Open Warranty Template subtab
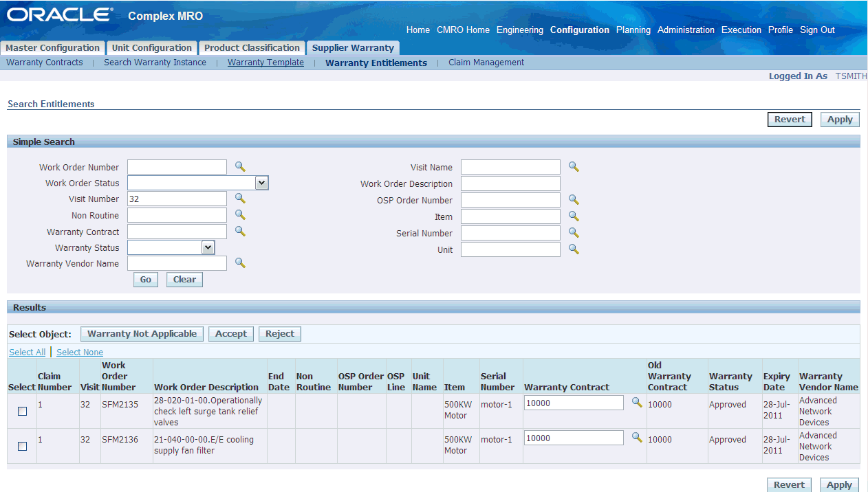Image resolution: width=868 pixels, height=492 pixels. point(265,63)
